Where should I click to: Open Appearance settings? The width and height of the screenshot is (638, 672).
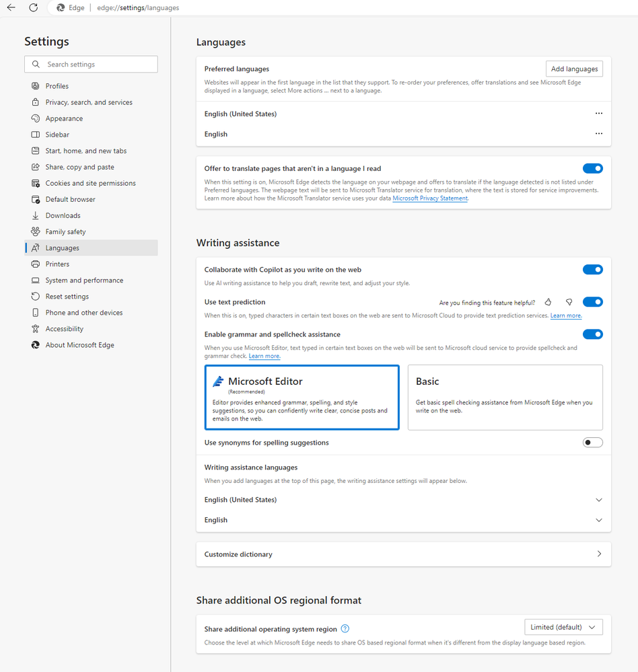pos(91,118)
